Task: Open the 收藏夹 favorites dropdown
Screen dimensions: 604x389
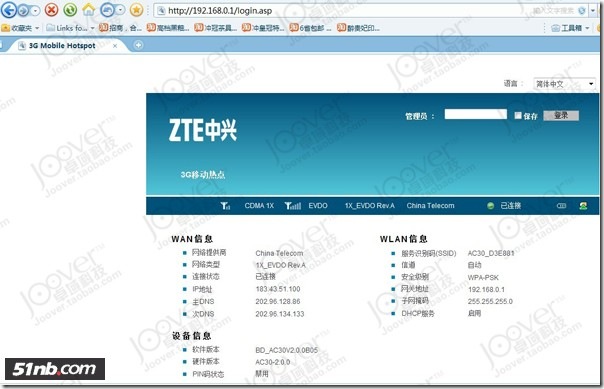Action: click(20, 28)
